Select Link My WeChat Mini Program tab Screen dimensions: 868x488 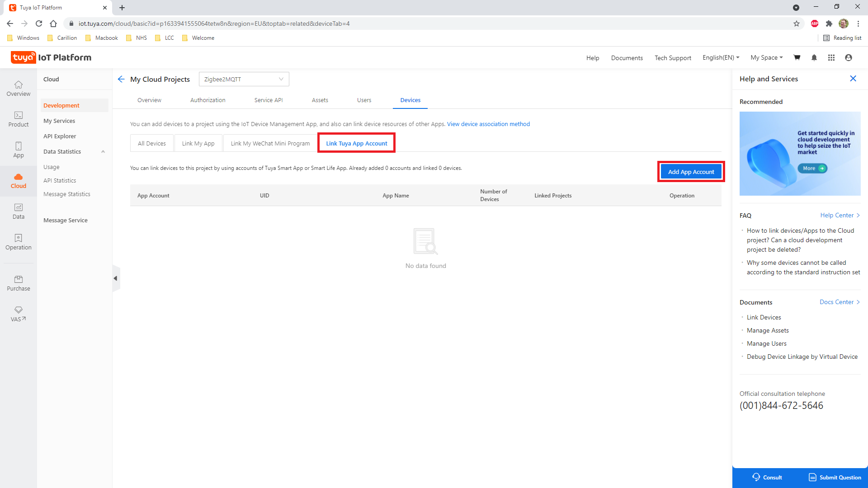[x=270, y=143]
